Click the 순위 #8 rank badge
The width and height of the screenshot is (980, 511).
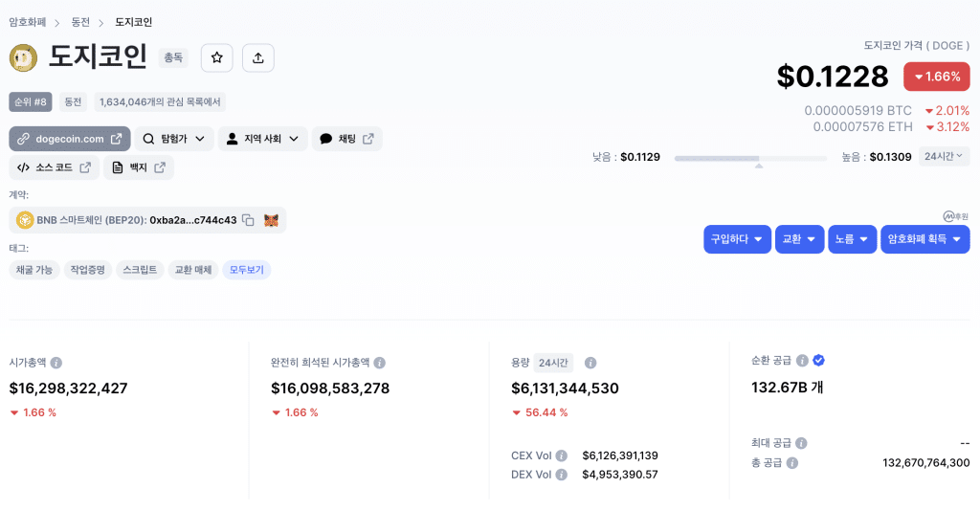(31, 101)
